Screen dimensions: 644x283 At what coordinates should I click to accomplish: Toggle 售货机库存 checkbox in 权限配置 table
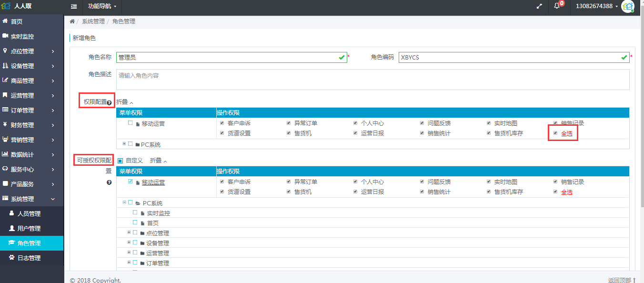[489, 133]
